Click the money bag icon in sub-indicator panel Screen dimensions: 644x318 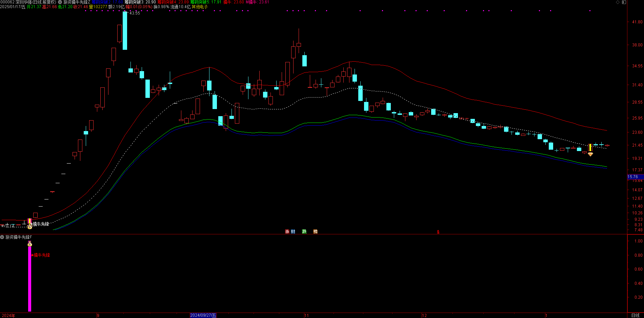[30, 244]
